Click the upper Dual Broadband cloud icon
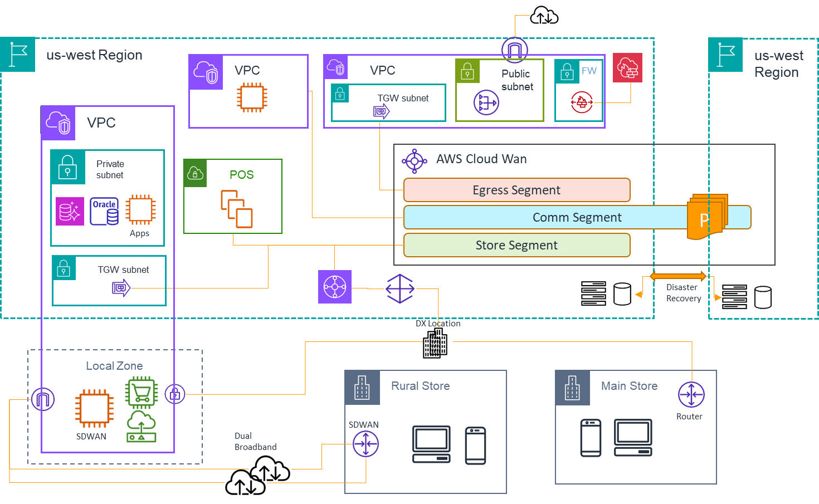Viewport: 819px width, 504px height. (270, 469)
